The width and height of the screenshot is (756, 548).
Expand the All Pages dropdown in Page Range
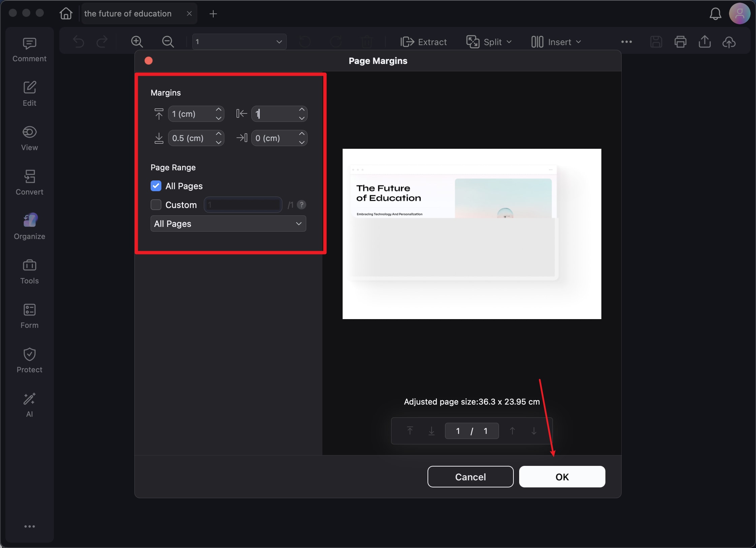[228, 224]
